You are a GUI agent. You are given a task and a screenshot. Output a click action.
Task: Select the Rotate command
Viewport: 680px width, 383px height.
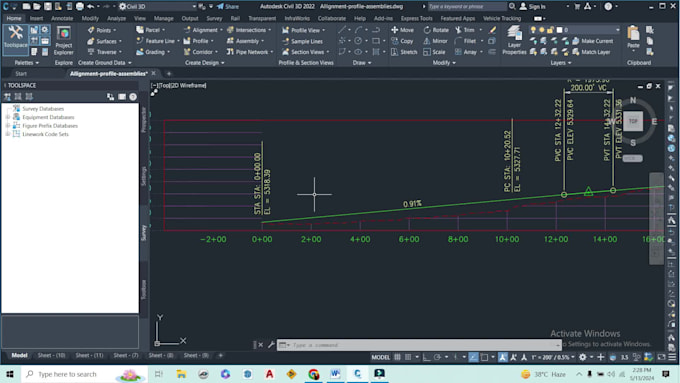[436, 30]
